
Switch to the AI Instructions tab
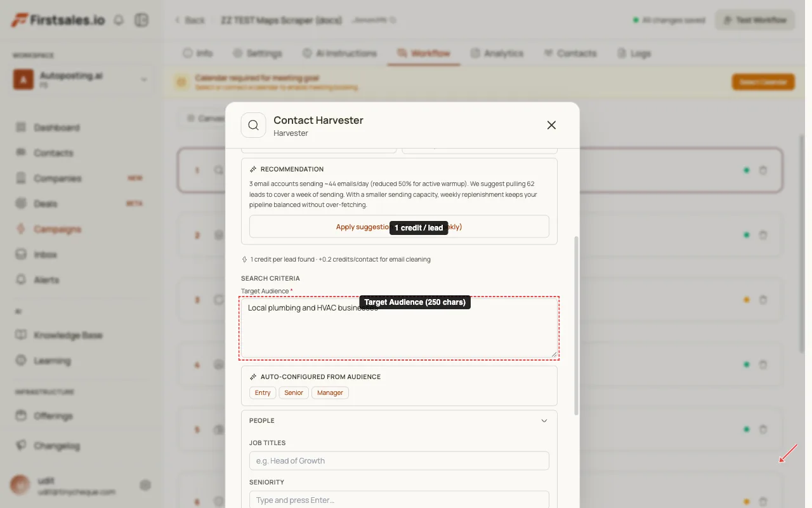click(x=339, y=53)
